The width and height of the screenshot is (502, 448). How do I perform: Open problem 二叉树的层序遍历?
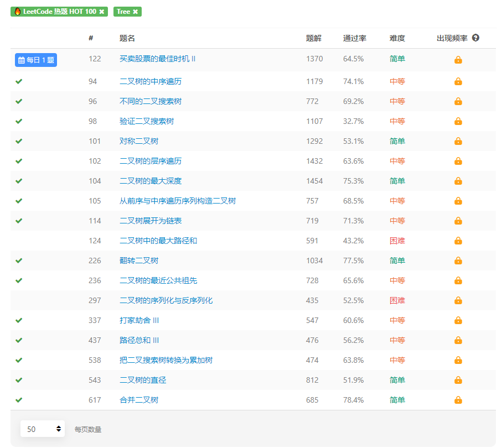tap(151, 161)
